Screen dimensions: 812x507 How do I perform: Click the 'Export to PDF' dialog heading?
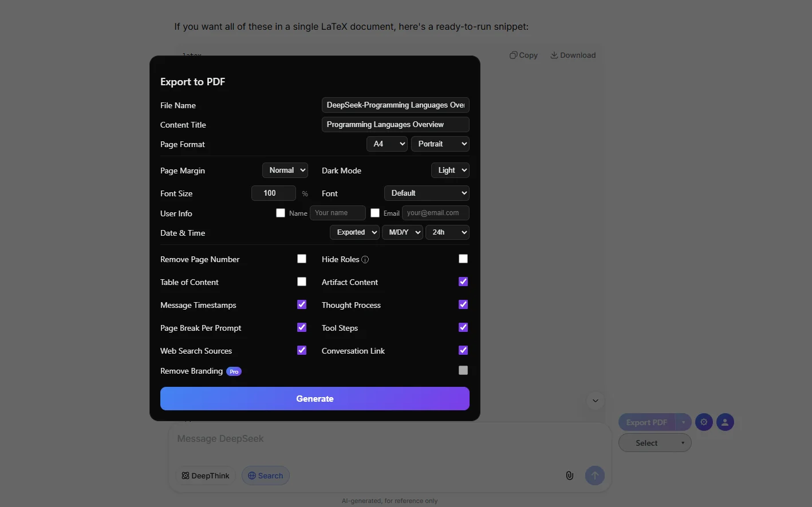193,82
